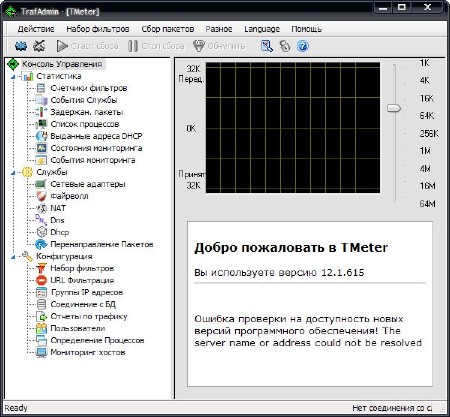450x417 pixels.
Task: Open URL Фильтрация red stop icon
Action: pyautogui.click(x=41, y=280)
